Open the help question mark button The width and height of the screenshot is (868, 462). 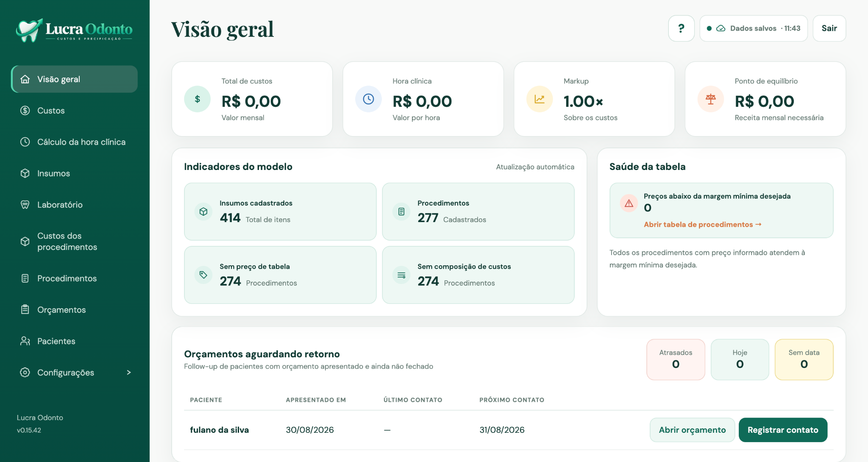(682, 28)
